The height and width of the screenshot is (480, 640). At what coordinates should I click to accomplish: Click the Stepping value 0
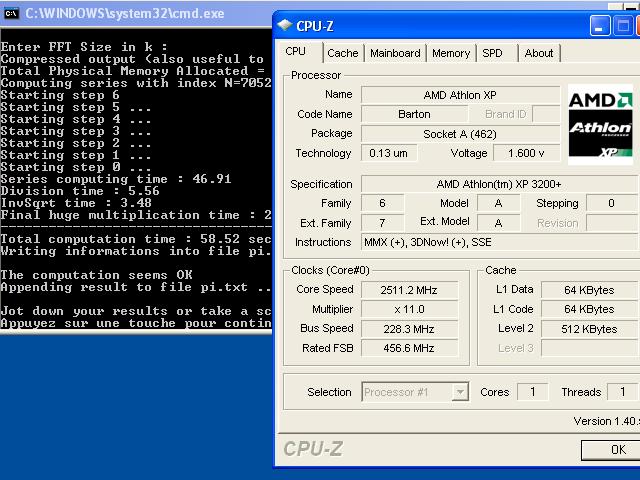point(612,203)
